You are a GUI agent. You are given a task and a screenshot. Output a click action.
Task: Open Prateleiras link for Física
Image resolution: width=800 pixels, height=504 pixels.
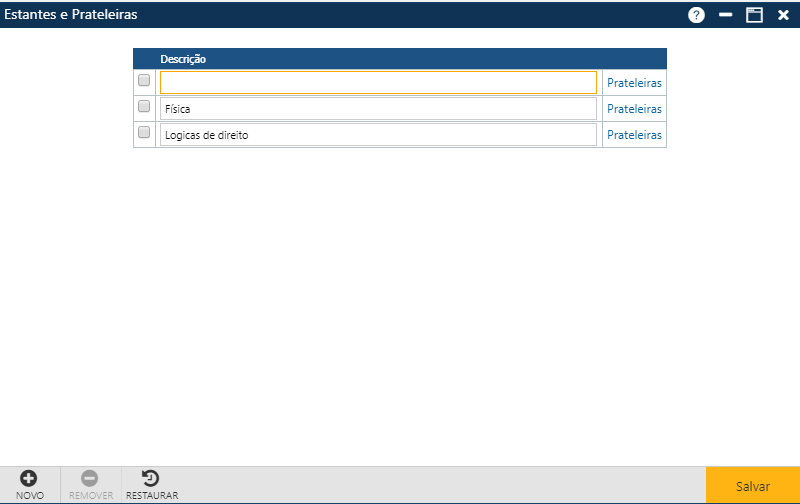coord(634,109)
